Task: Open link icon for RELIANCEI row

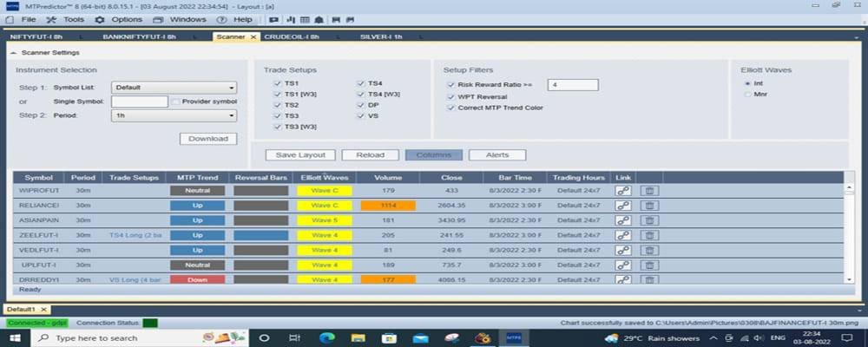Action: pyautogui.click(x=624, y=206)
